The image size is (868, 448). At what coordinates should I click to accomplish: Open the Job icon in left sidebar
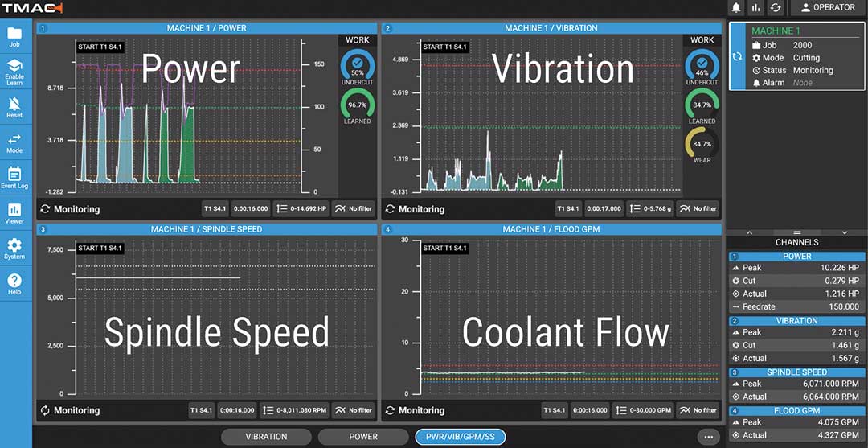[14, 37]
